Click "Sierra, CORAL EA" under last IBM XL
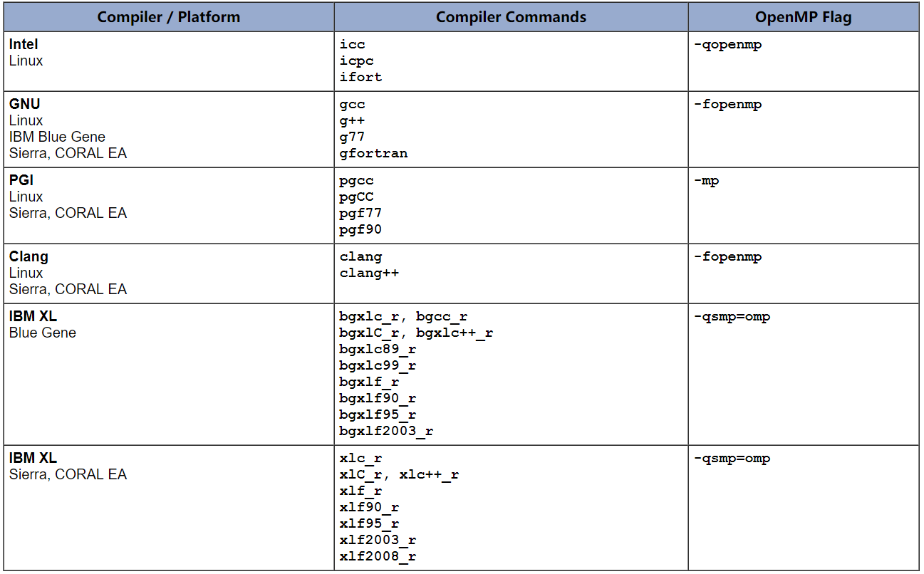924x574 pixels. [x=68, y=474]
